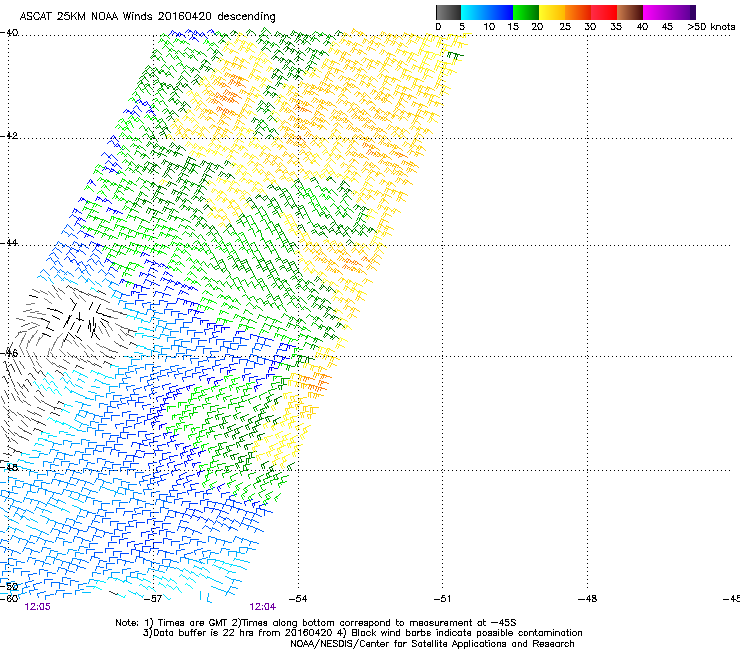Image resolution: width=740 pixels, height=650 pixels.
Task: Click the longitude label '-57'
Action: click(x=153, y=599)
